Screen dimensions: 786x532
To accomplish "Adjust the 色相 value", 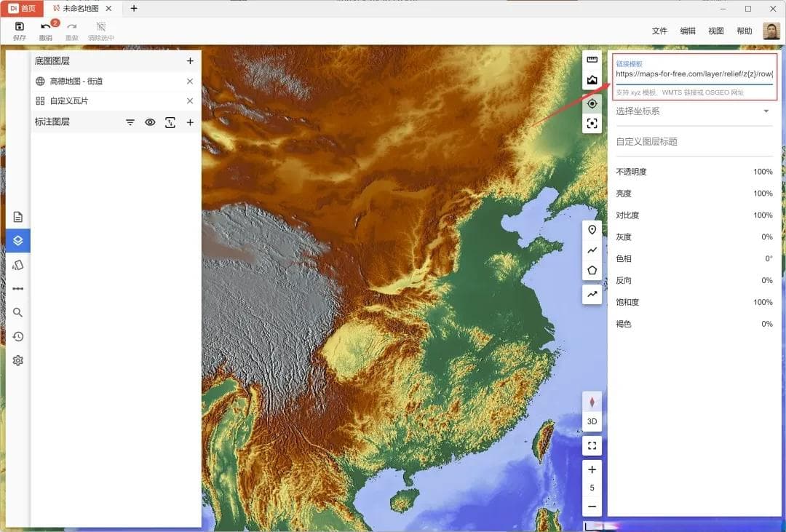I will pyautogui.click(x=769, y=259).
